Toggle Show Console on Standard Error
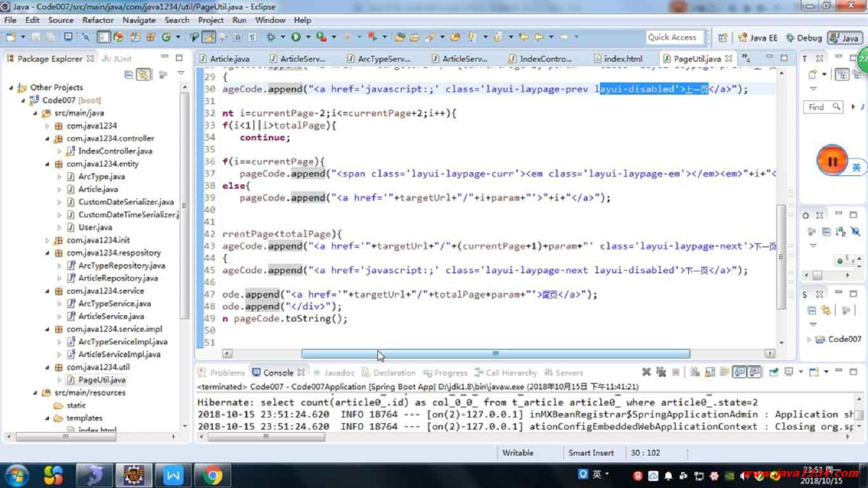Viewport: 868px width, 488px height. [x=754, y=372]
